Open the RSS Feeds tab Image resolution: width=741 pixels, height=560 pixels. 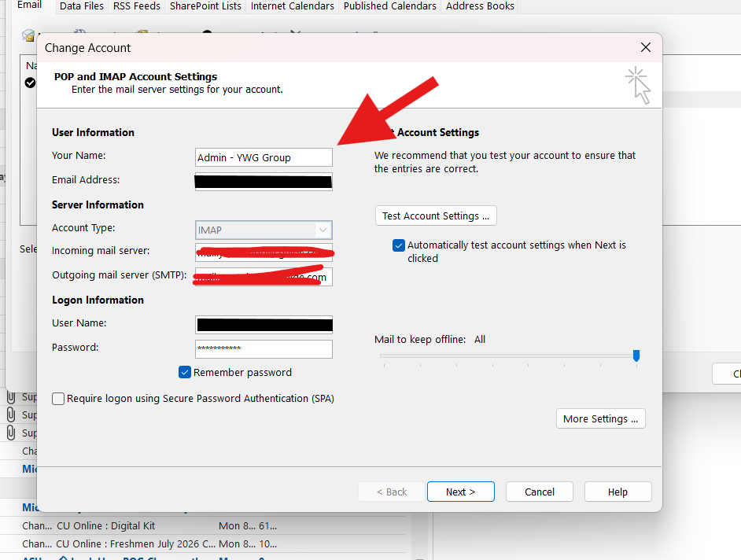coord(137,6)
